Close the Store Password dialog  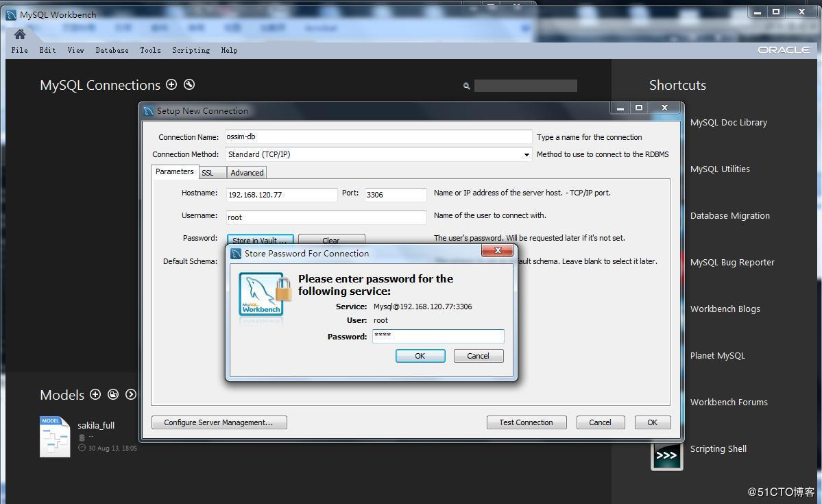coord(498,251)
